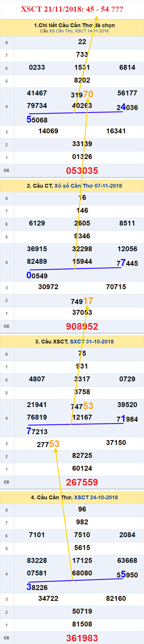Image resolution: width=144 pixels, height=644 pixels.
Task: Select heading '1.Chi tiết Cầu Cần Thơ đã chọn'
Action: (74, 25)
